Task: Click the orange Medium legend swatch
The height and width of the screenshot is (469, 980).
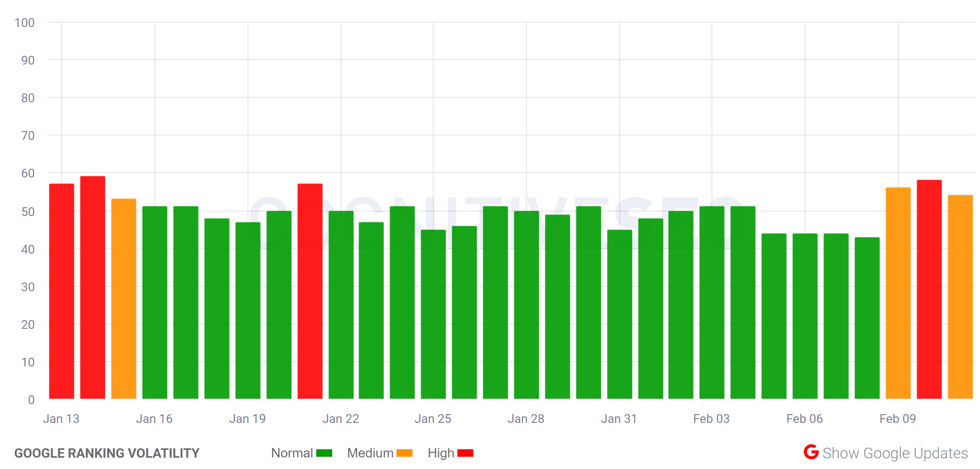Action: 404,453
